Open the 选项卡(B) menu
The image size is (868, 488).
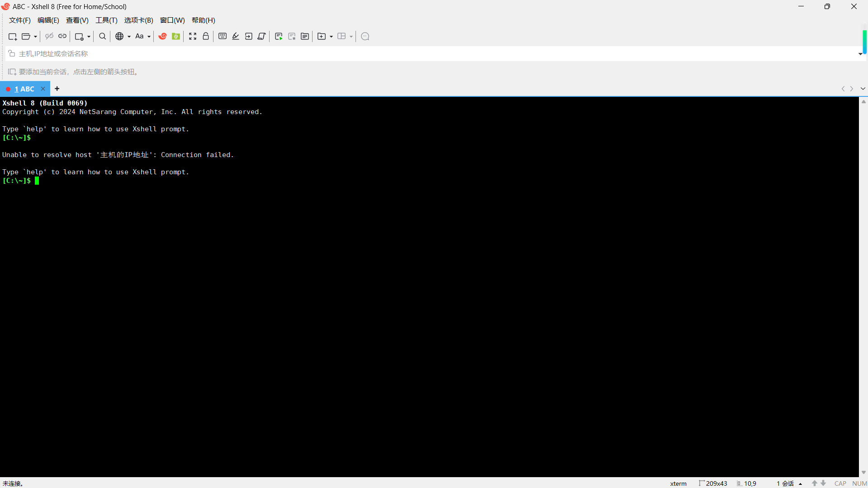pyautogui.click(x=139, y=20)
